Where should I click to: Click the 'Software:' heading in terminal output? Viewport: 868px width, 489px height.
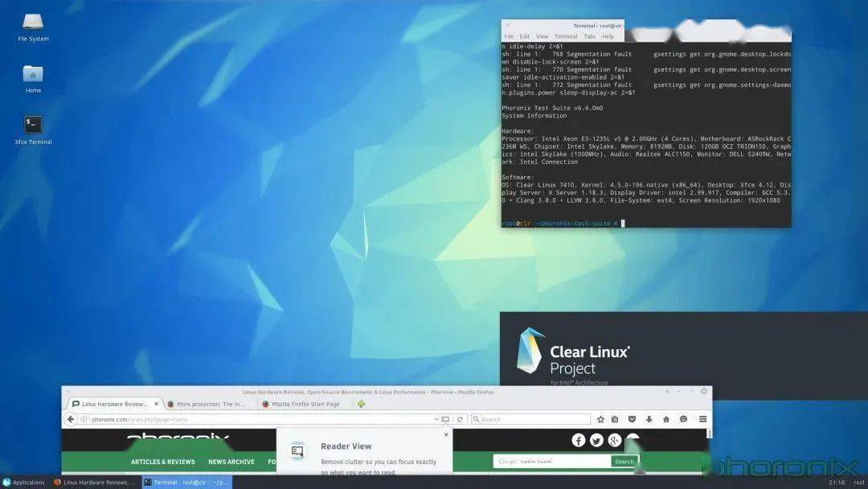click(x=518, y=177)
